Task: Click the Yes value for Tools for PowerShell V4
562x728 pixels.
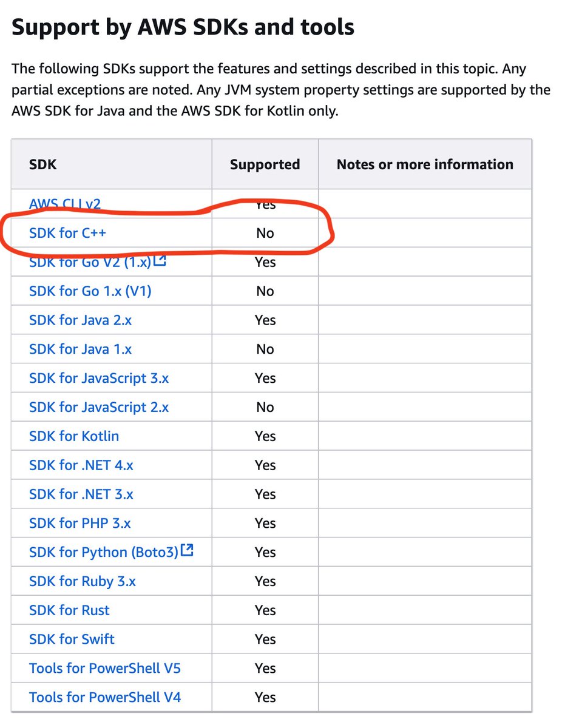Action: (x=265, y=698)
